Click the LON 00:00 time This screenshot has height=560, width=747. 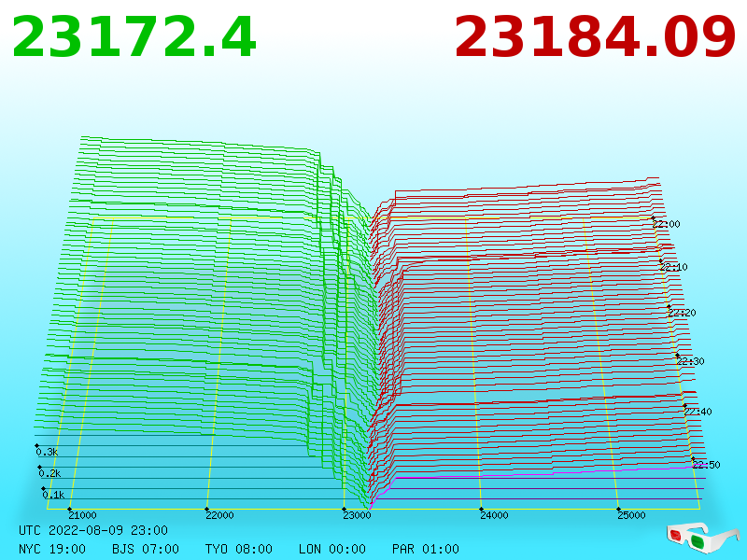(x=332, y=549)
